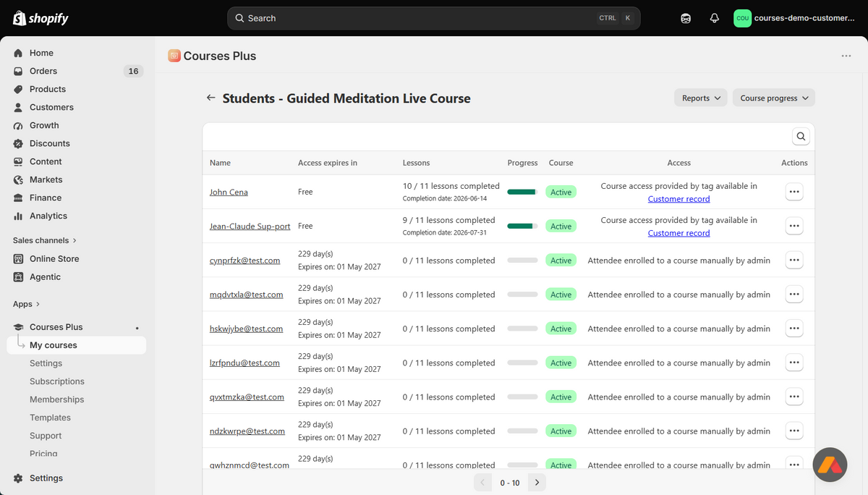Screen dimensions: 868x495
Task: Click the green COU store avatar
Action: [x=742, y=18]
